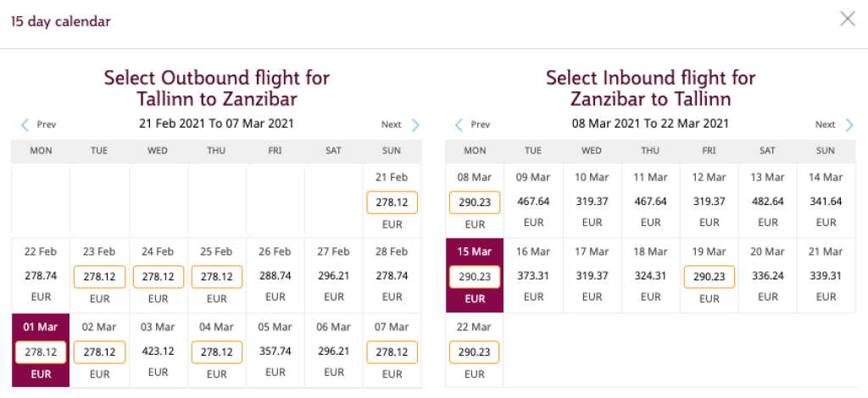Select outbound 21 Feb fare 278.12
This screenshot has width=868, height=398.
tap(392, 202)
